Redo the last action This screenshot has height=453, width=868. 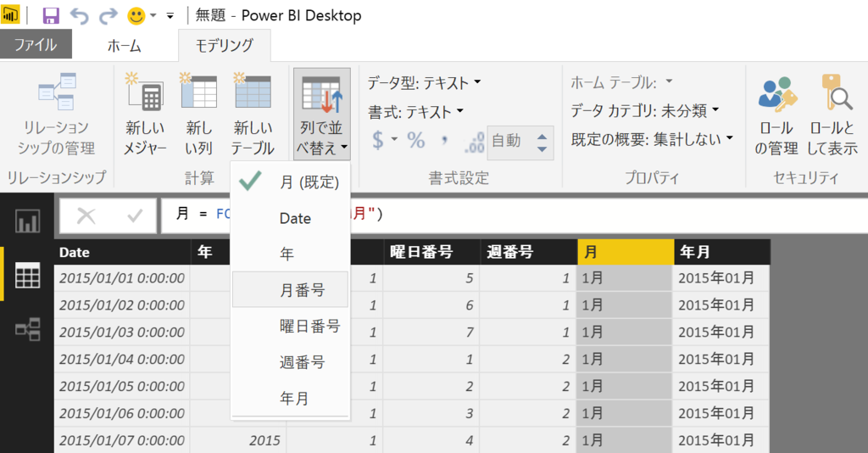(x=108, y=15)
